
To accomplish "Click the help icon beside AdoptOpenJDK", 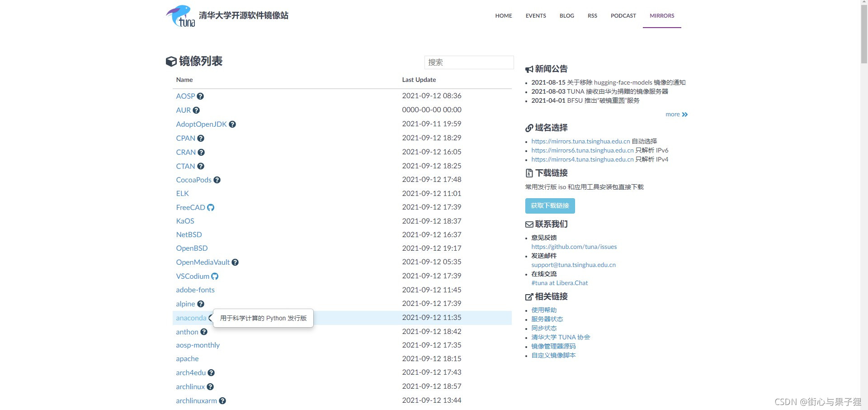I will [x=232, y=124].
